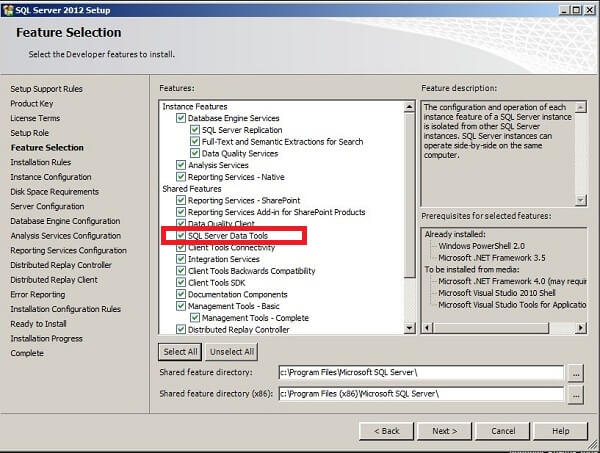Select Shared Features tree node
Screen dimensions: 600x453
coord(192,189)
